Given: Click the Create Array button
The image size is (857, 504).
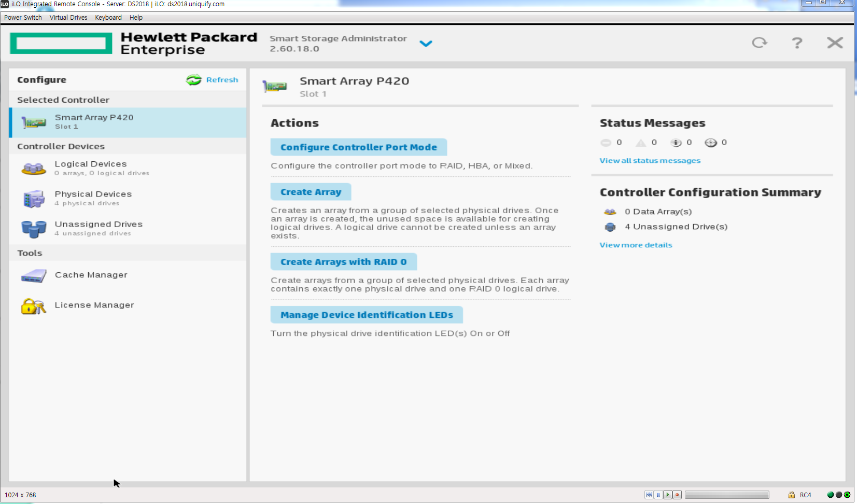Looking at the screenshot, I should click(x=311, y=192).
